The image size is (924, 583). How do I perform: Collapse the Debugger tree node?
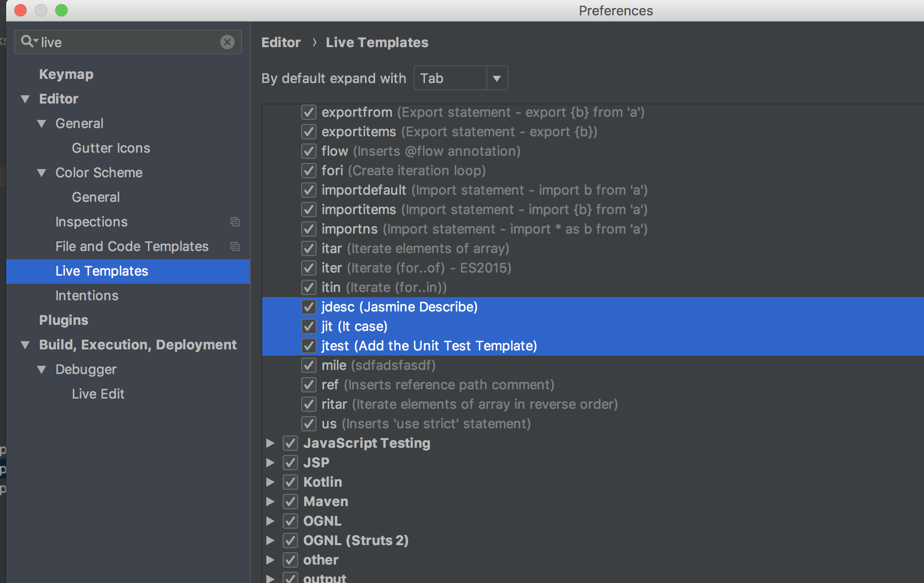41,369
